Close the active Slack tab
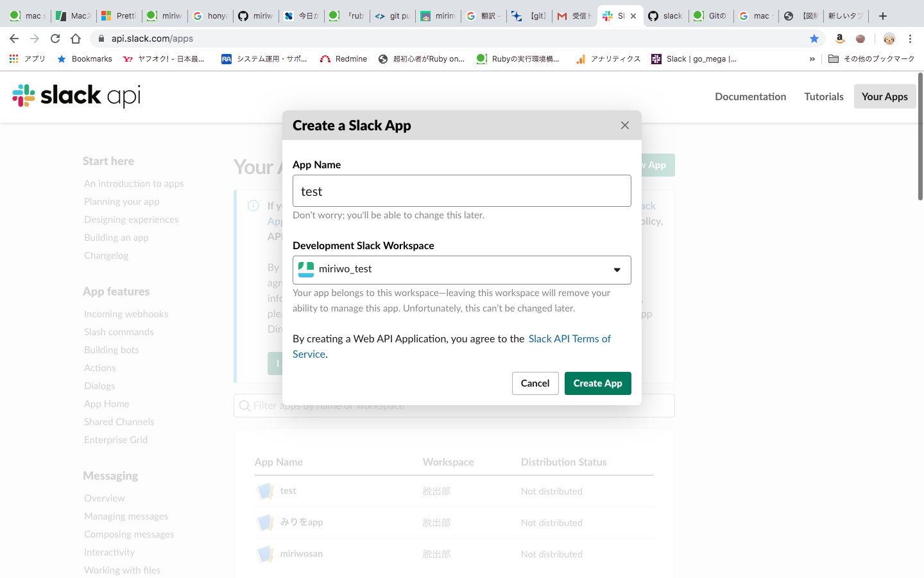 point(633,16)
